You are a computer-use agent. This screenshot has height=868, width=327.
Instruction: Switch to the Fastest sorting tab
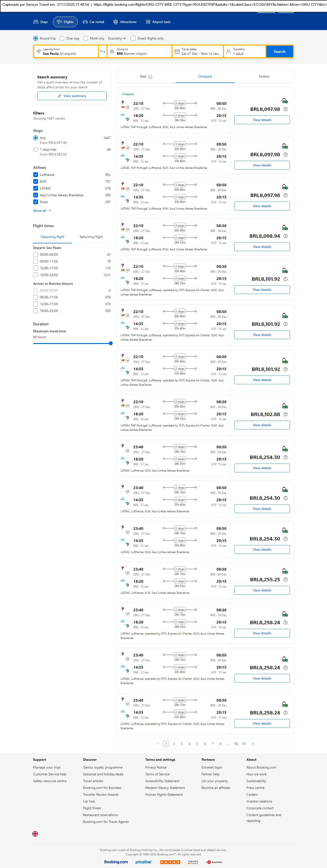(x=264, y=76)
